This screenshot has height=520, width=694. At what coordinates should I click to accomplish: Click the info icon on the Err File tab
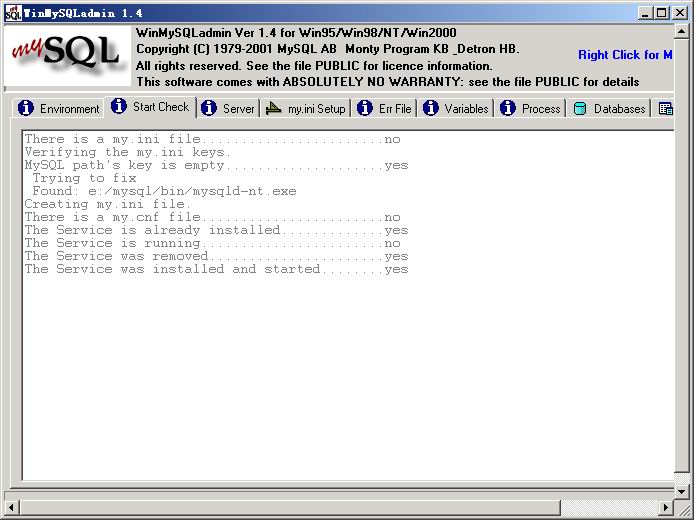coord(365,108)
